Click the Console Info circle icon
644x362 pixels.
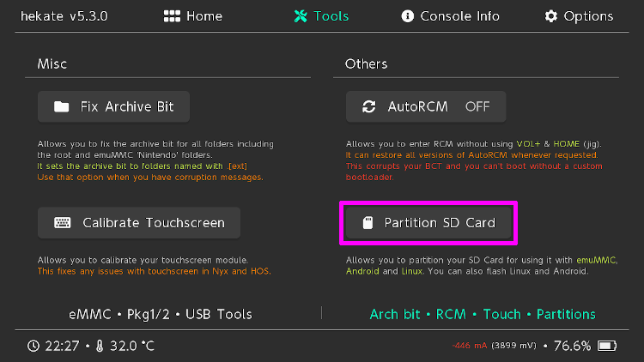tap(407, 16)
